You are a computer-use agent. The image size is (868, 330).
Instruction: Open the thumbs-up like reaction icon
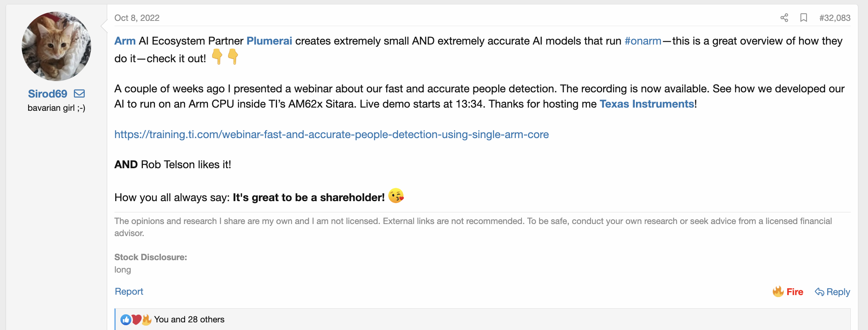point(126,320)
